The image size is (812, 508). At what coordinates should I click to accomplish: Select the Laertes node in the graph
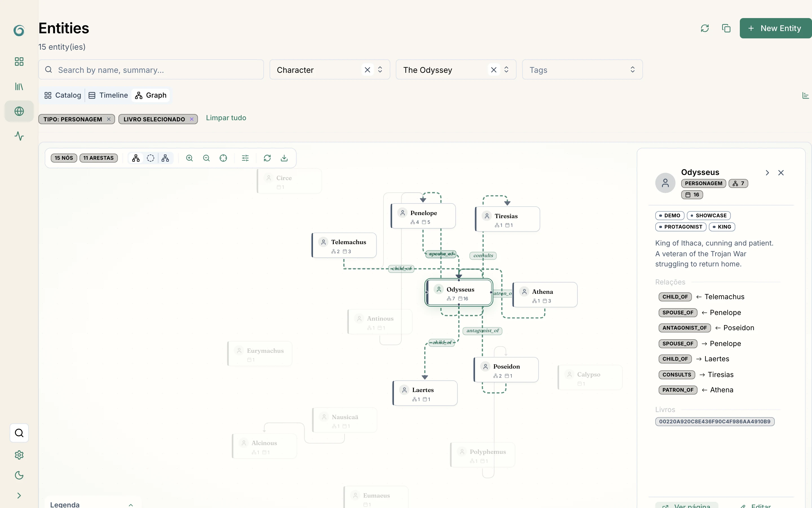pos(425,393)
